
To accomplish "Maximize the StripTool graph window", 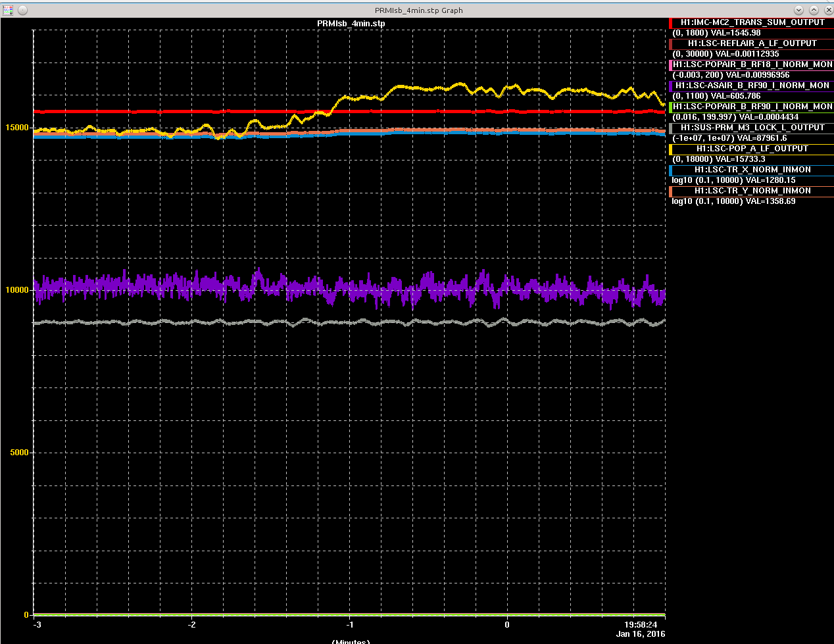I will pyautogui.click(x=814, y=10).
